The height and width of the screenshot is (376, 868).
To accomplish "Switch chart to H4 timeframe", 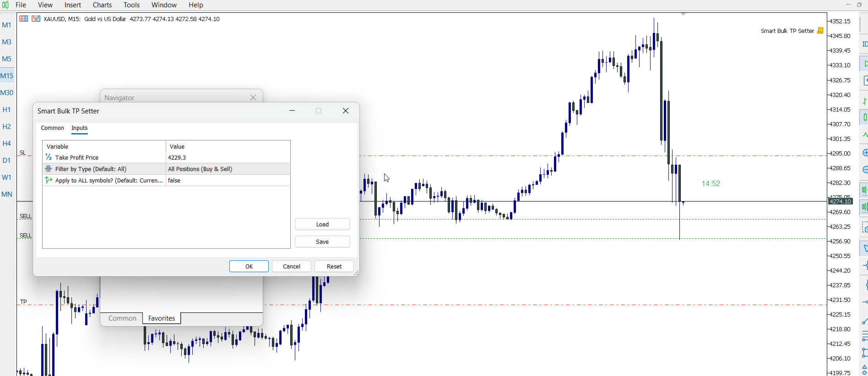I will coord(6,144).
